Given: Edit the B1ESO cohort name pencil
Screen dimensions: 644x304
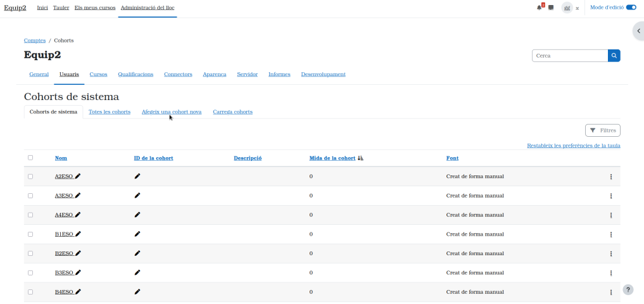Looking at the screenshot, I should 78,234.
